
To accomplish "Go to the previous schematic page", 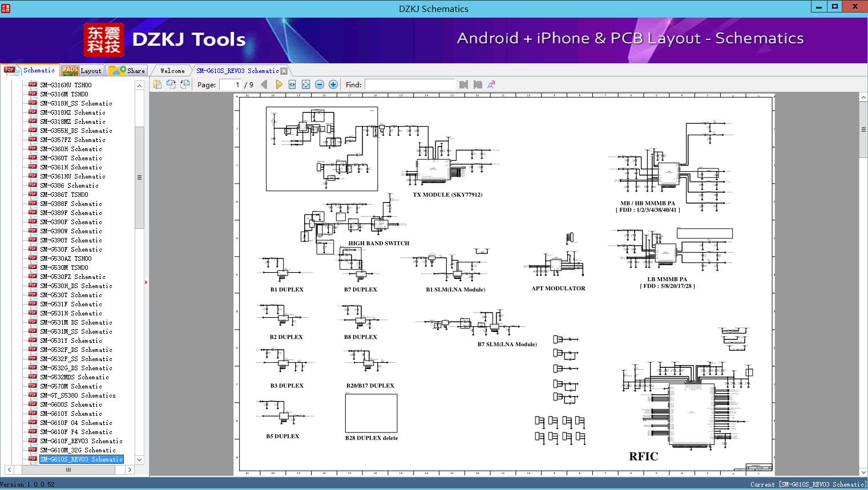I will pyautogui.click(x=264, y=84).
